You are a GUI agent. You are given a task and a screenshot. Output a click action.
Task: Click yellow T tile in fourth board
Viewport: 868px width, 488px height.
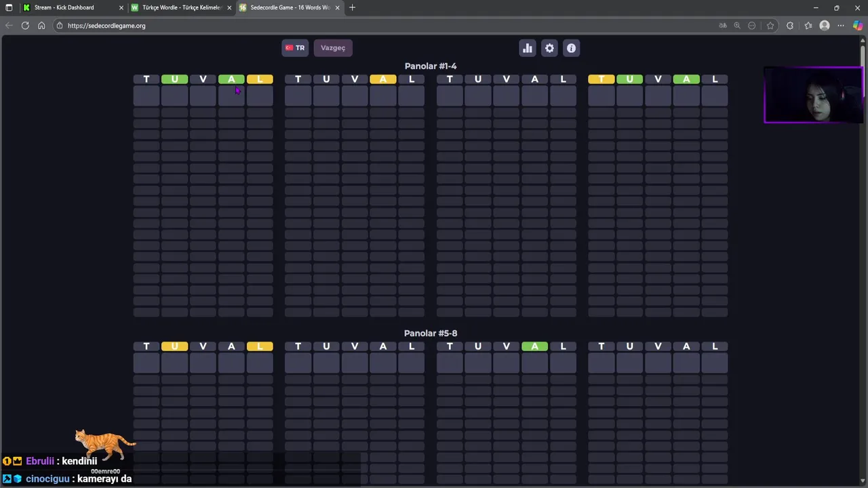[601, 79]
